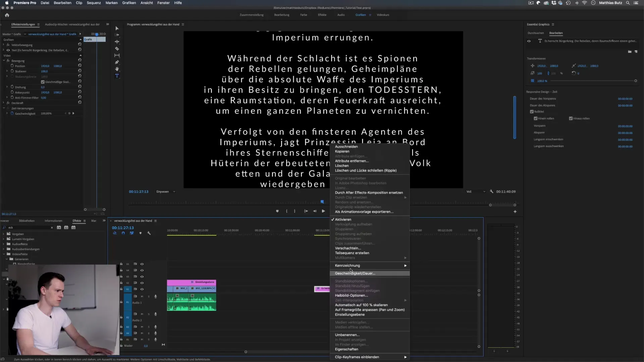Open the Bibliotheken panel tab

[27, 221]
